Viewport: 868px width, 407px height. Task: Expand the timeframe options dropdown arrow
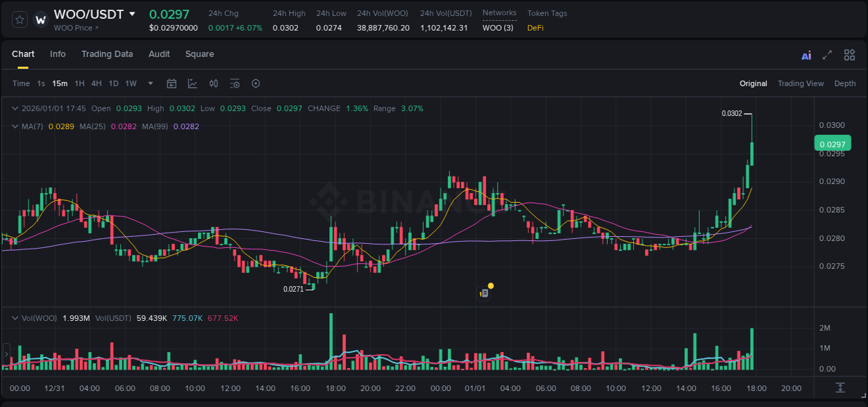149,83
